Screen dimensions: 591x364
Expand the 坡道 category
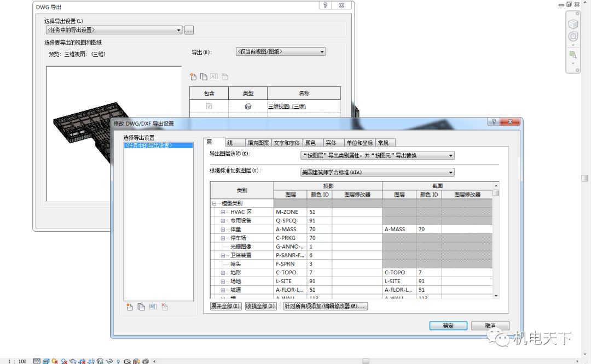coord(223,290)
